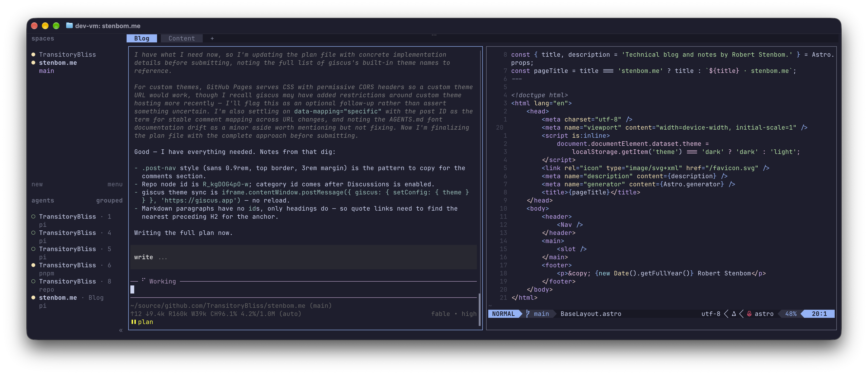The image size is (868, 375).
Task: Click status dot beside TransitoryBliss space
Action: pyautogui.click(x=33, y=55)
